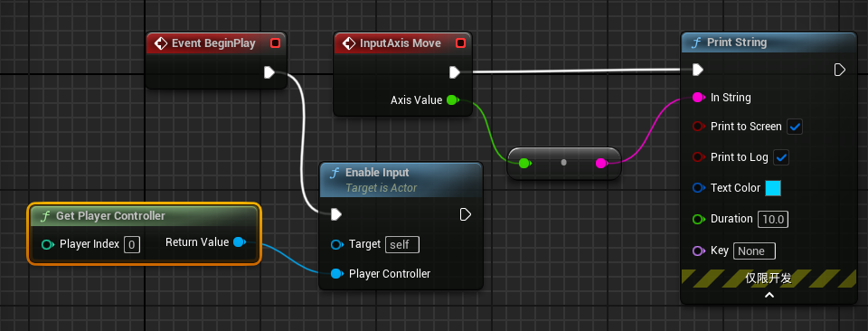Click the 仅限开发 development-only banner

pyautogui.click(x=769, y=279)
